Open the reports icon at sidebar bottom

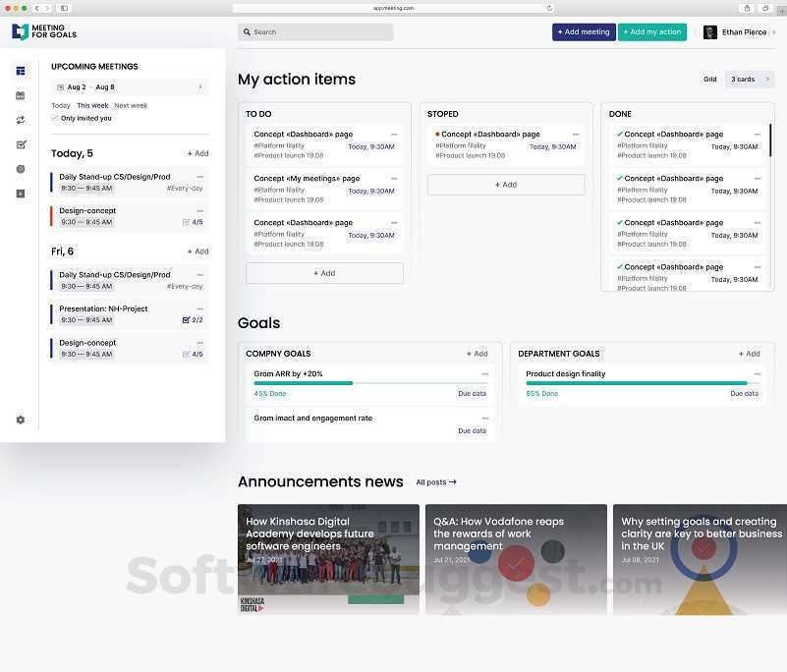(20, 193)
